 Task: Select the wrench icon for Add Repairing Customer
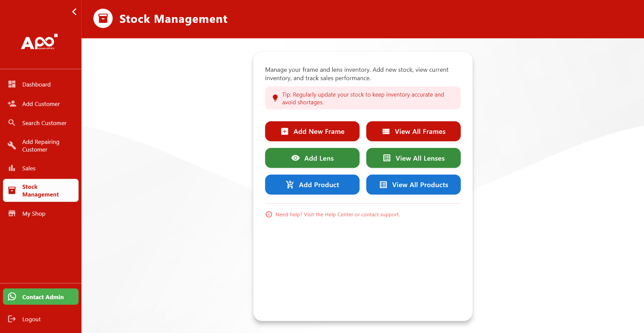click(x=12, y=146)
